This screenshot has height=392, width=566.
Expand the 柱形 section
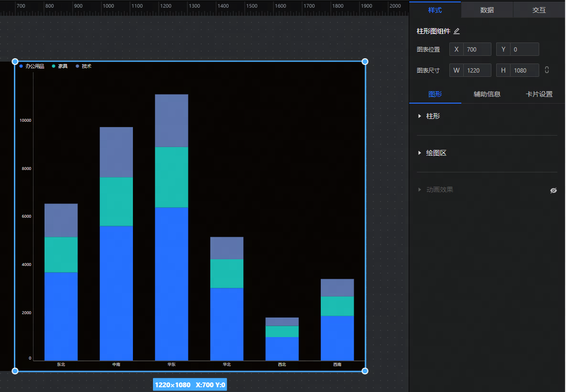coord(420,116)
